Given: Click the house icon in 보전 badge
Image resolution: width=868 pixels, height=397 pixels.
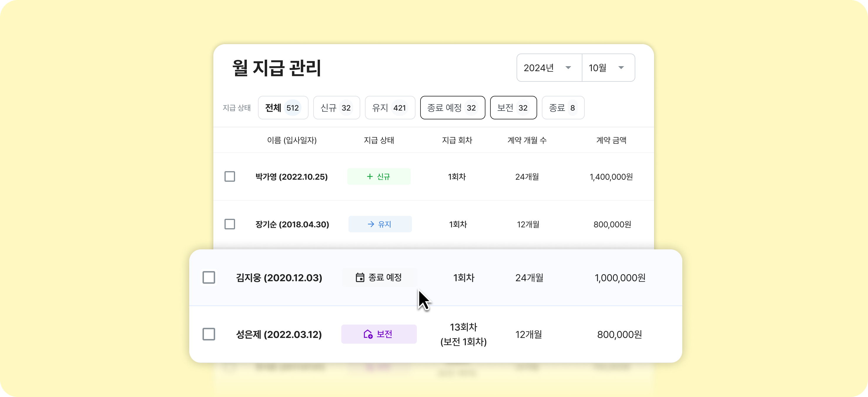Looking at the screenshot, I should pyautogui.click(x=368, y=334).
